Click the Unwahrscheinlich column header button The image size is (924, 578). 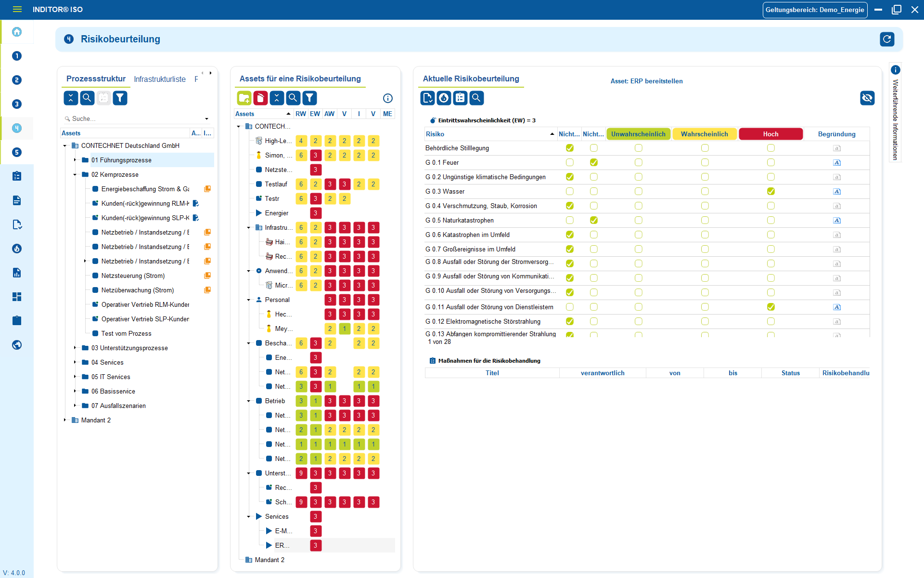click(638, 134)
